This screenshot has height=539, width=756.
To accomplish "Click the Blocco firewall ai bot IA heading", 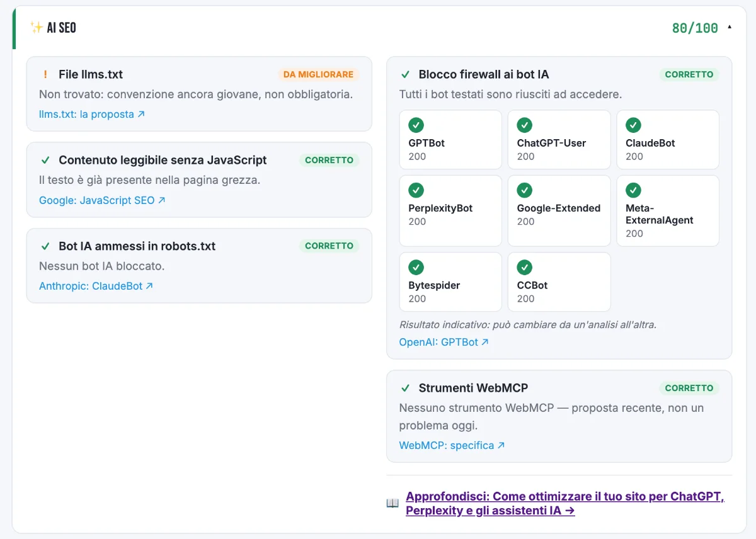I will pos(484,74).
